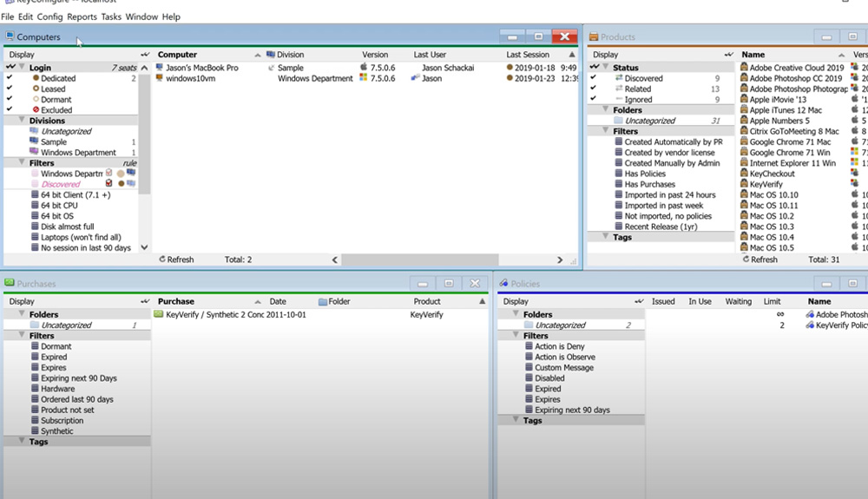Click the Folder column icon in Purchases
Viewport: 868px width, 499px height.
click(323, 301)
